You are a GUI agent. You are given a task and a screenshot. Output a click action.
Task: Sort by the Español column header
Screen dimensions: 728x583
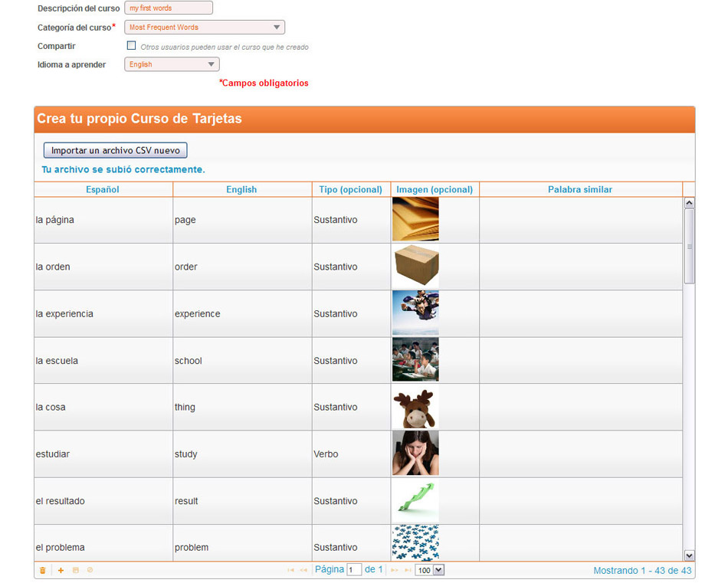click(x=103, y=189)
